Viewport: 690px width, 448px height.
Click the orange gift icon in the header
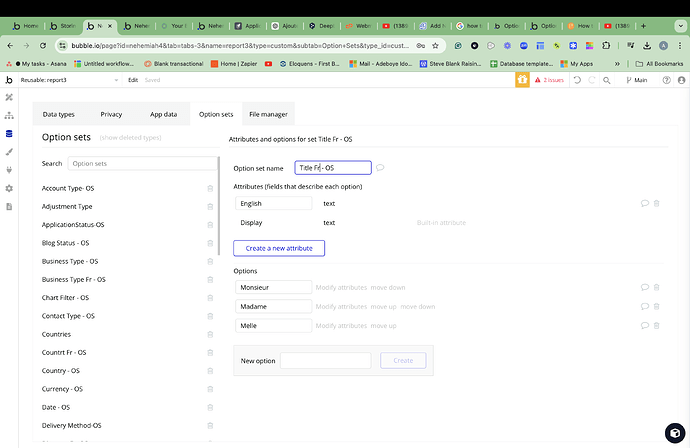pos(522,80)
